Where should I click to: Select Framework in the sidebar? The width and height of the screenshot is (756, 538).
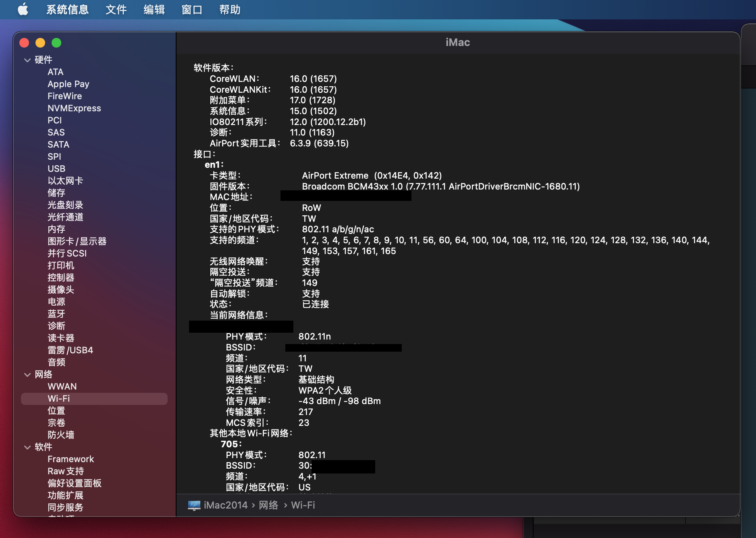71,459
